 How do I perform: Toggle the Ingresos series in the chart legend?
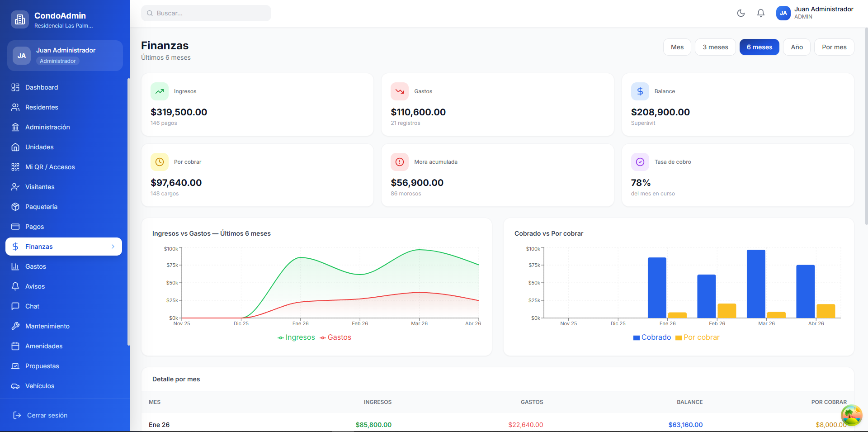296,337
